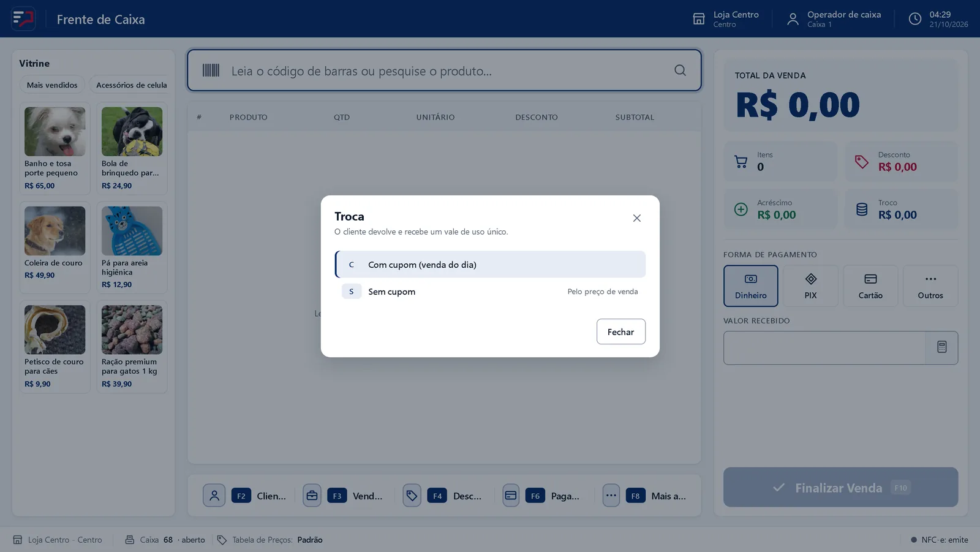980x552 pixels.
Task: Click the NFC-e: emite status indicator
Action: pos(940,540)
